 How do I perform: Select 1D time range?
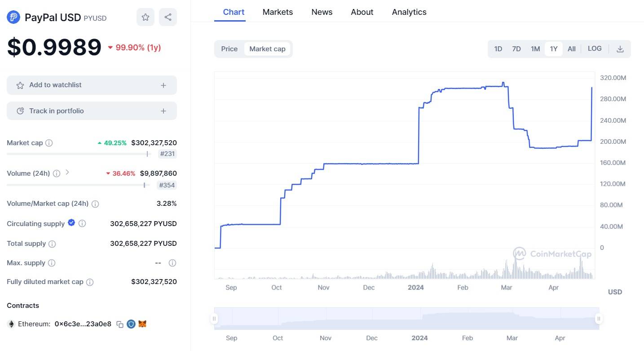(498, 49)
